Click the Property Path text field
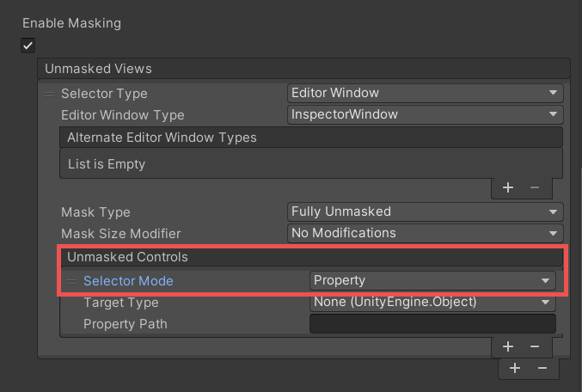The height and width of the screenshot is (392, 582). 432,324
